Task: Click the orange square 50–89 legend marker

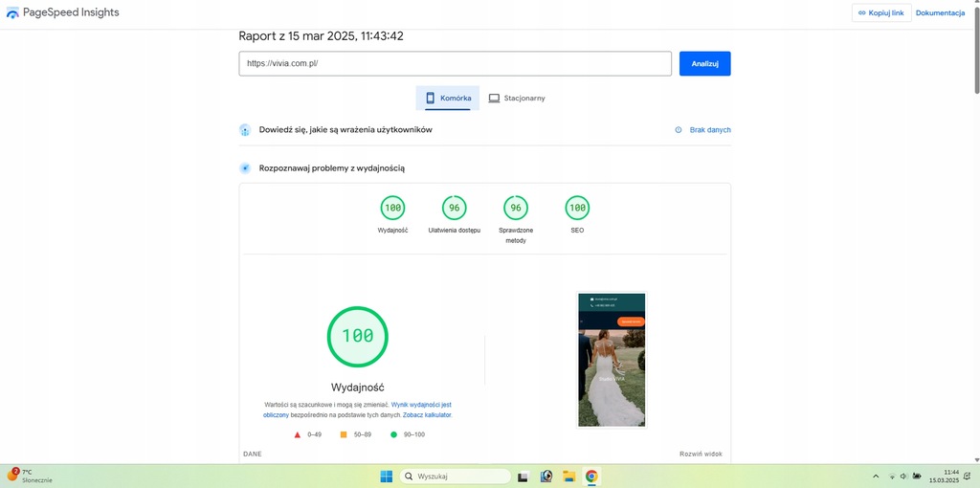Action: pos(344,434)
